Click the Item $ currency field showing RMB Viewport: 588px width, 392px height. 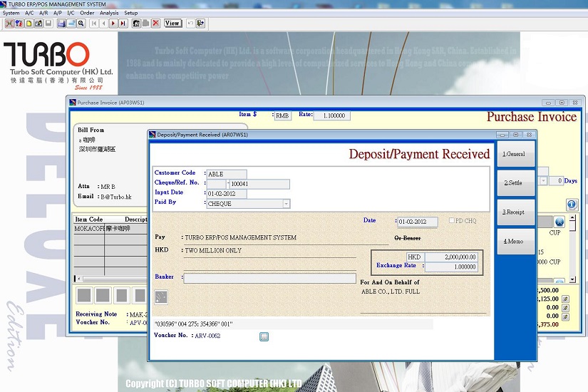tap(283, 115)
